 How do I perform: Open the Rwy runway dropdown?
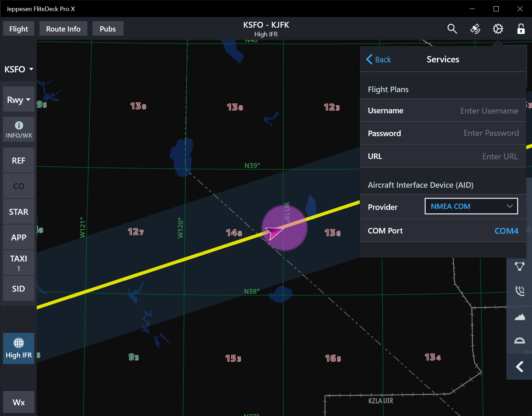pyautogui.click(x=19, y=100)
